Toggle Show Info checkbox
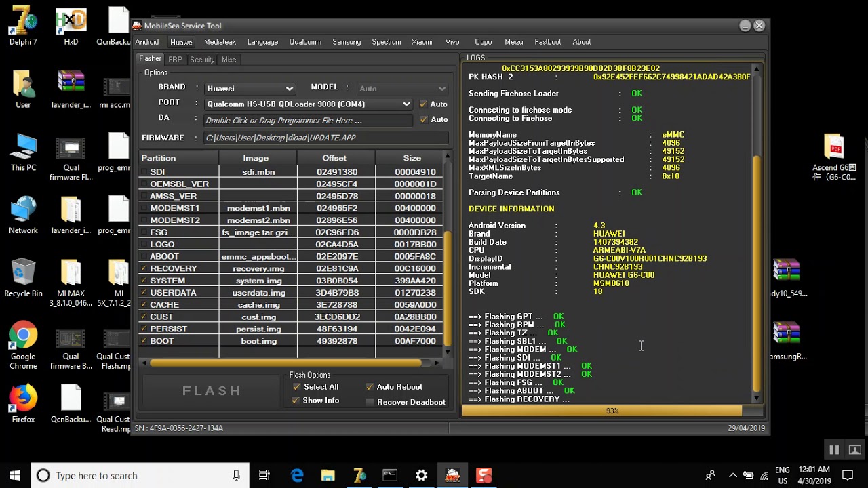868x488 pixels. click(296, 401)
